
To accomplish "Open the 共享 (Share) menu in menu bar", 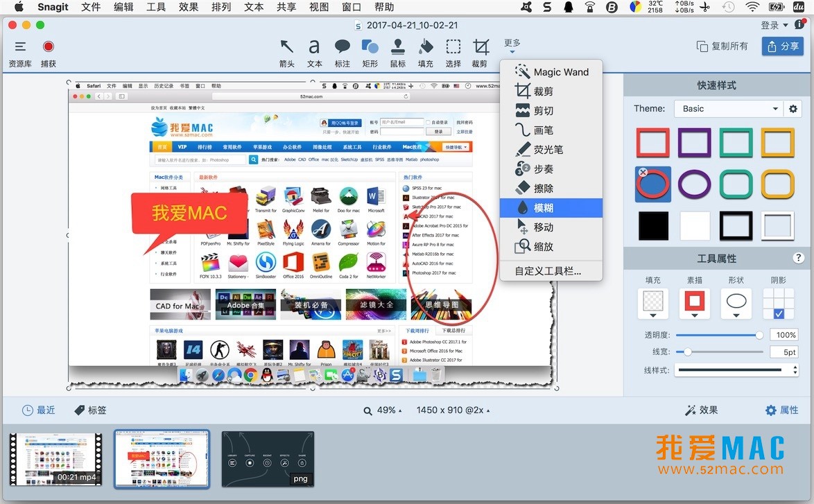I will tap(286, 7).
